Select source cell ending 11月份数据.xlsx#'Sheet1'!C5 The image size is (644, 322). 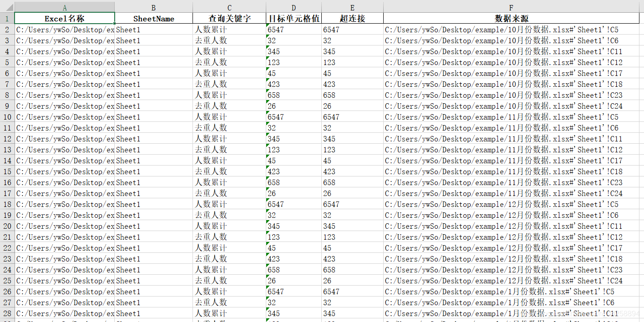click(x=511, y=117)
